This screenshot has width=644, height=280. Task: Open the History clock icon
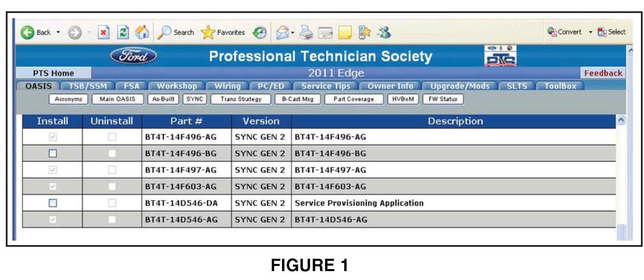pyautogui.click(x=260, y=33)
